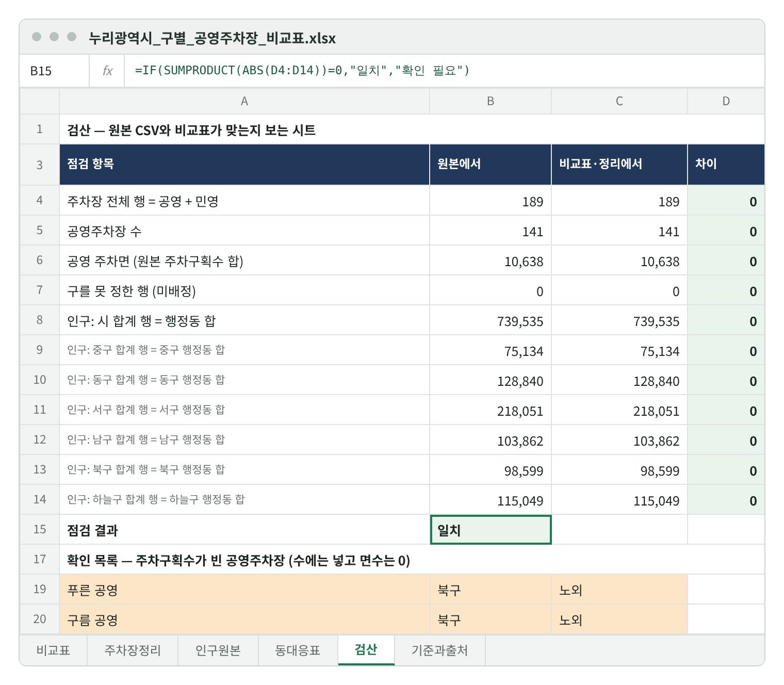Select the 공영주차장 수 cell
The height and width of the screenshot is (685, 784).
[x=244, y=231]
